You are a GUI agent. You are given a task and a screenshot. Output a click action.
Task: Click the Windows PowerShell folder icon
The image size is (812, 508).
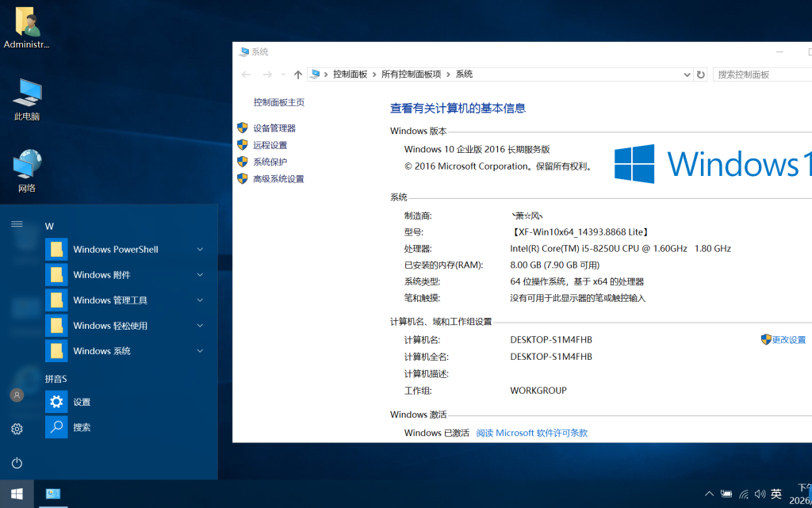[56, 250]
